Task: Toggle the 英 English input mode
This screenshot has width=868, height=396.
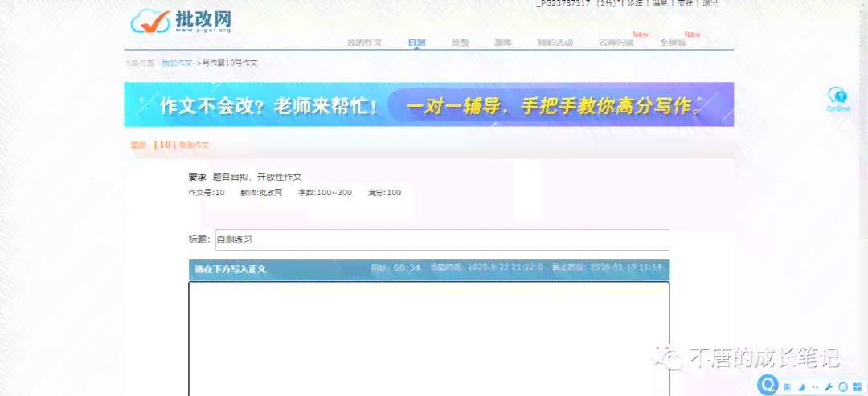Action: click(787, 386)
